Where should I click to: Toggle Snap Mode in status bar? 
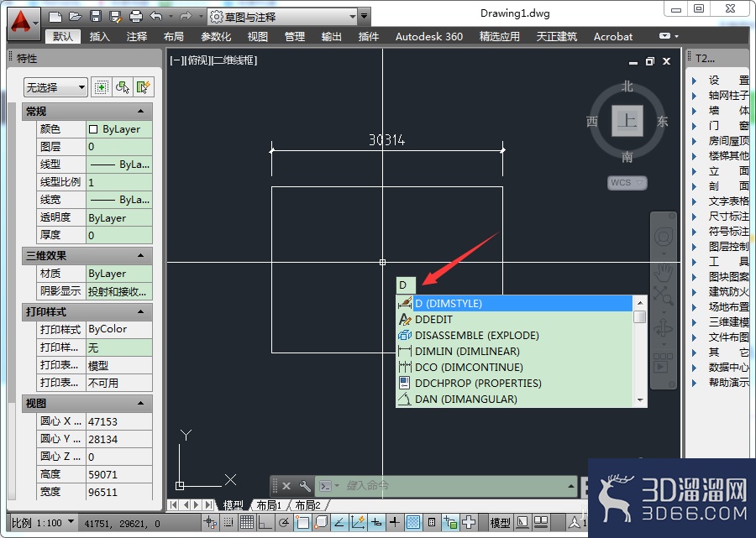(x=228, y=522)
